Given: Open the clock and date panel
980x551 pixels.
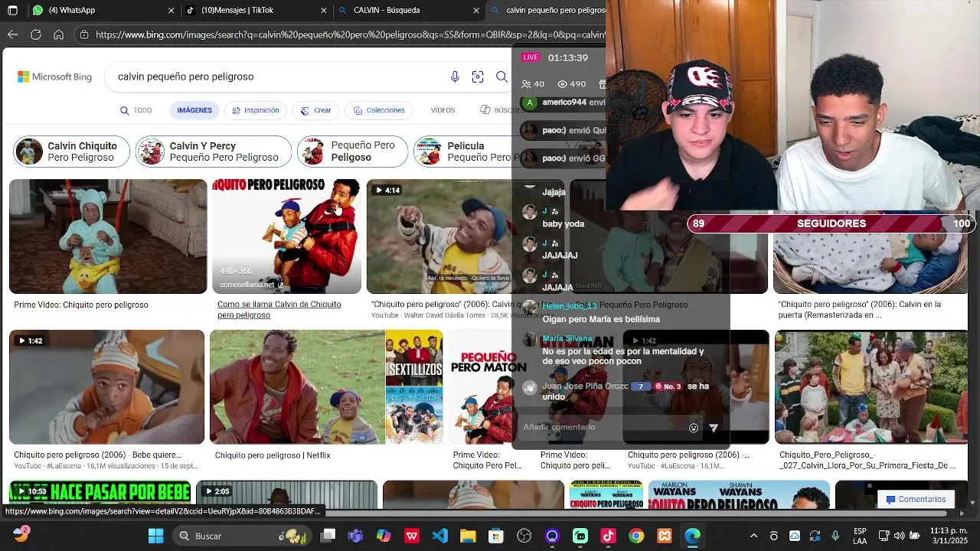Looking at the screenshot, I should (x=949, y=536).
